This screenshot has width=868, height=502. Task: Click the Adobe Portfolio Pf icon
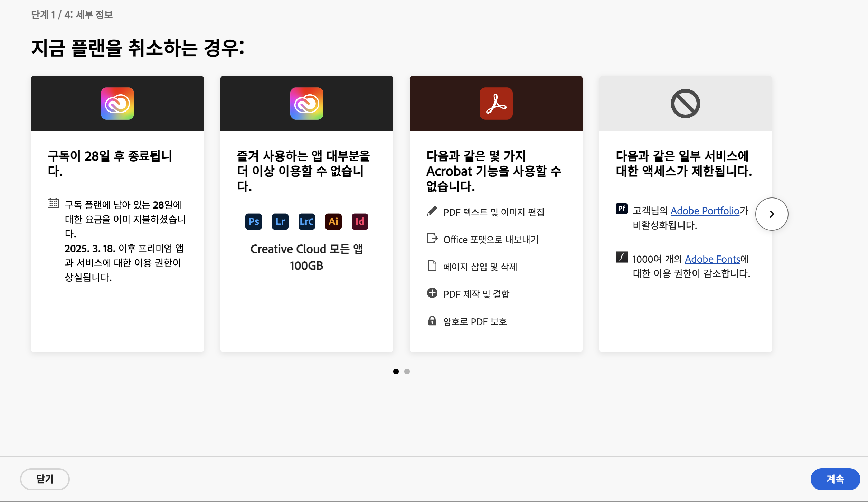tap(621, 209)
